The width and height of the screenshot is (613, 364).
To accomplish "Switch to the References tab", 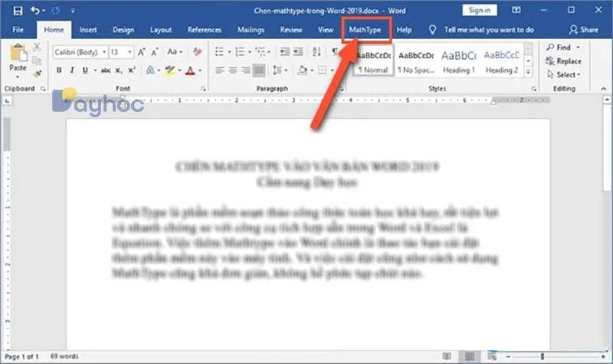I will point(205,30).
